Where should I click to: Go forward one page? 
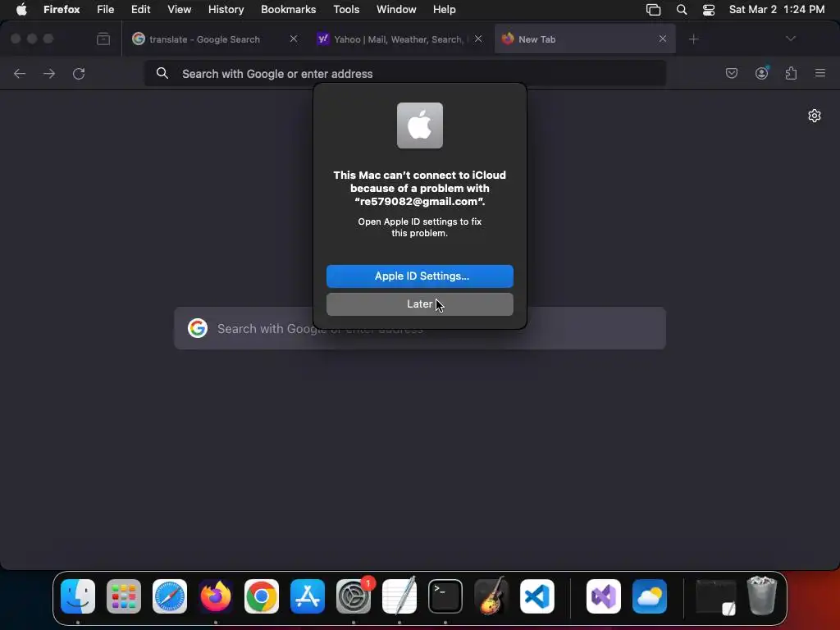[x=48, y=73]
